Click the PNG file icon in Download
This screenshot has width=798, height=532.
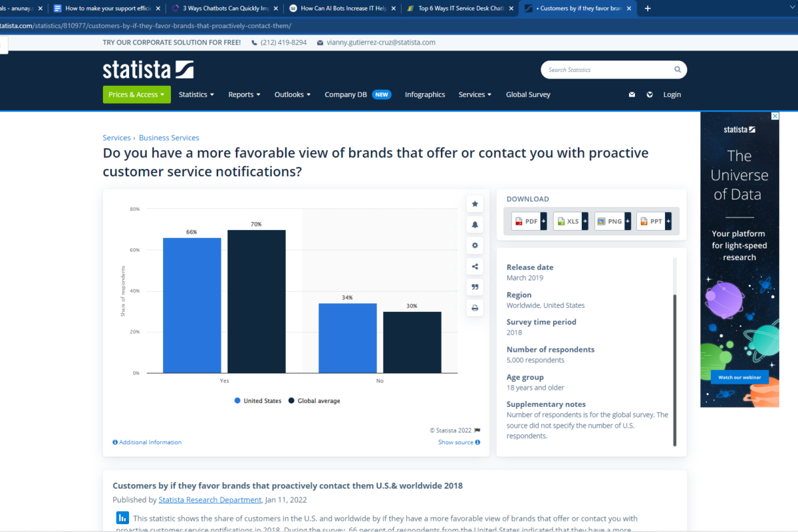601,221
